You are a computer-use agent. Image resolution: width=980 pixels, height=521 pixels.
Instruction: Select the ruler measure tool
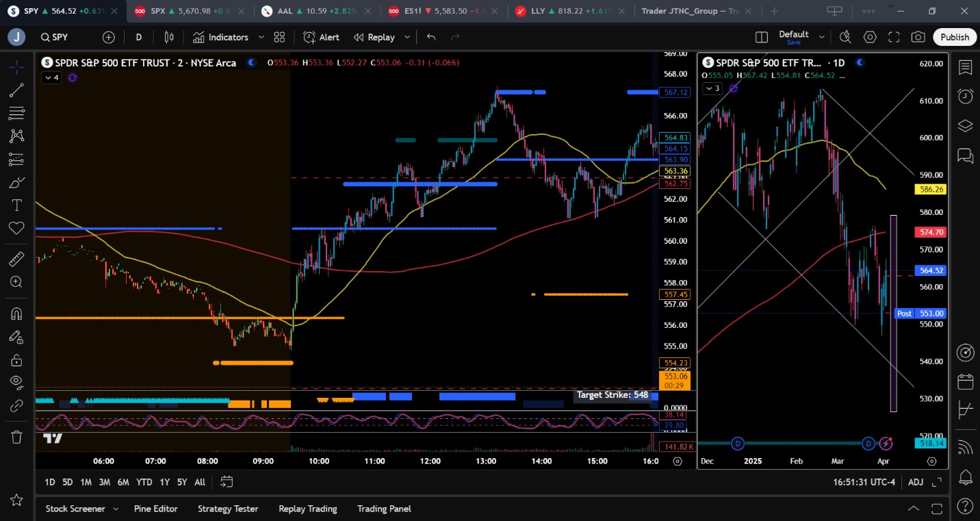point(16,259)
